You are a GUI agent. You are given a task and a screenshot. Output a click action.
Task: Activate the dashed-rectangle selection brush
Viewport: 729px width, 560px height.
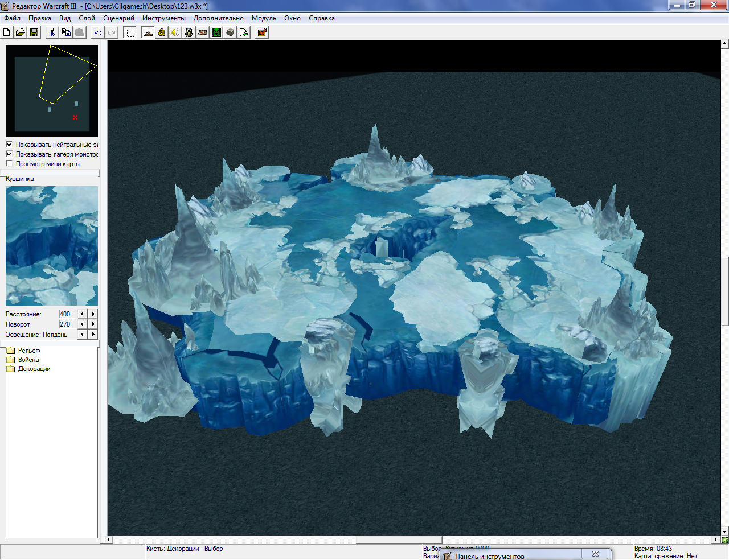pos(130,32)
